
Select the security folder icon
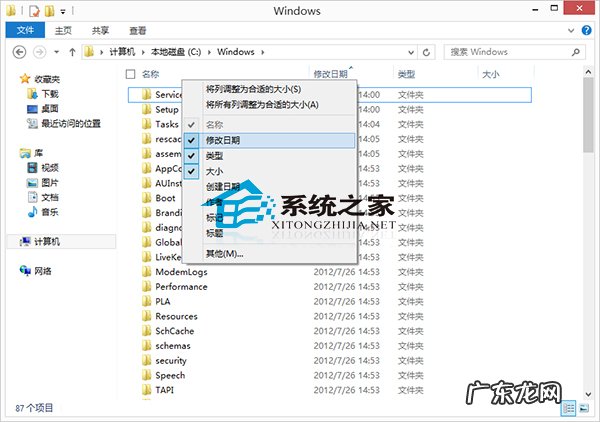coord(147,361)
